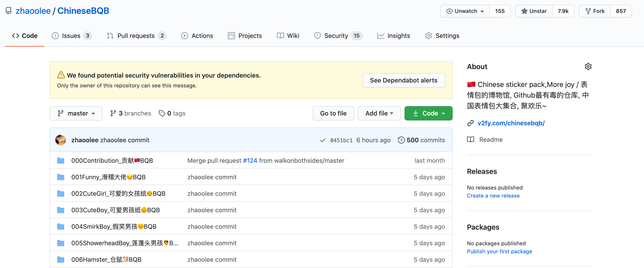
Task: Open the 004SmirkBoy_假笑男孩 BQB folder name
Action: pos(114,227)
